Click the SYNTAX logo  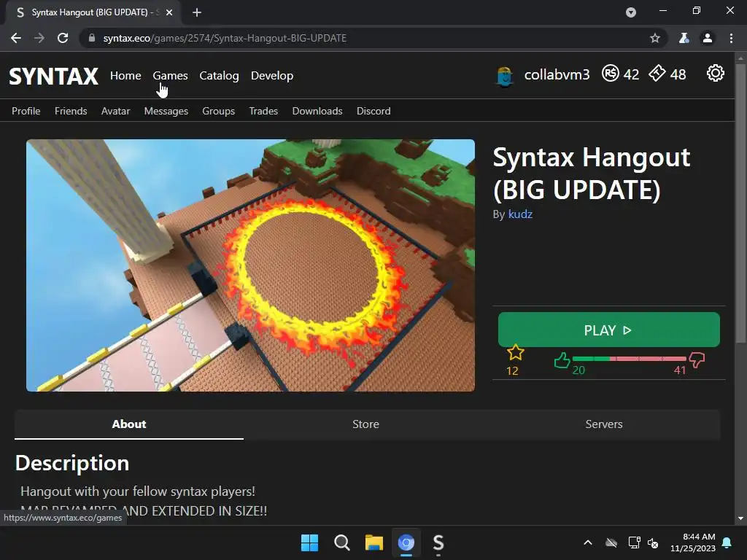pyautogui.click(x=53, y=76)
